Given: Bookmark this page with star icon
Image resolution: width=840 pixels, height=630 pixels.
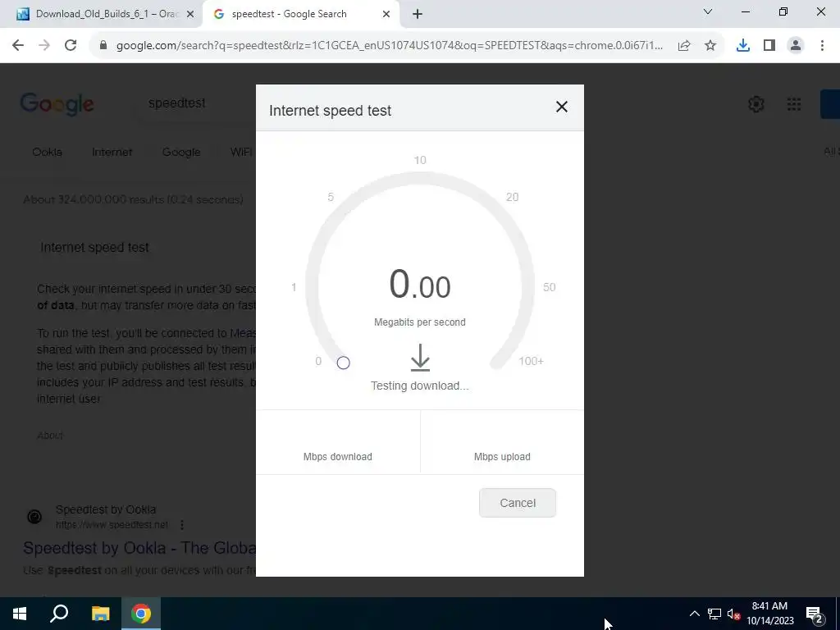Looking at the screenshot, I should point(710,46).
